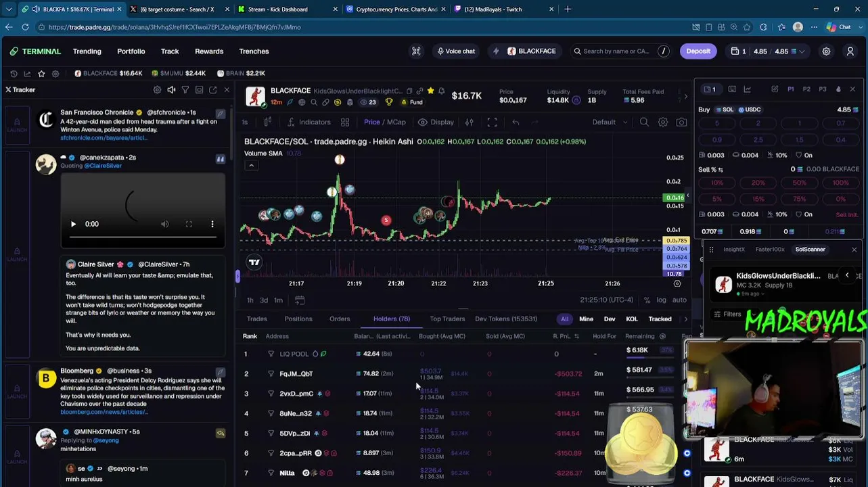Click video progress bar in tweet
This screenshot has width=868, height=487.
click(143, 237)
